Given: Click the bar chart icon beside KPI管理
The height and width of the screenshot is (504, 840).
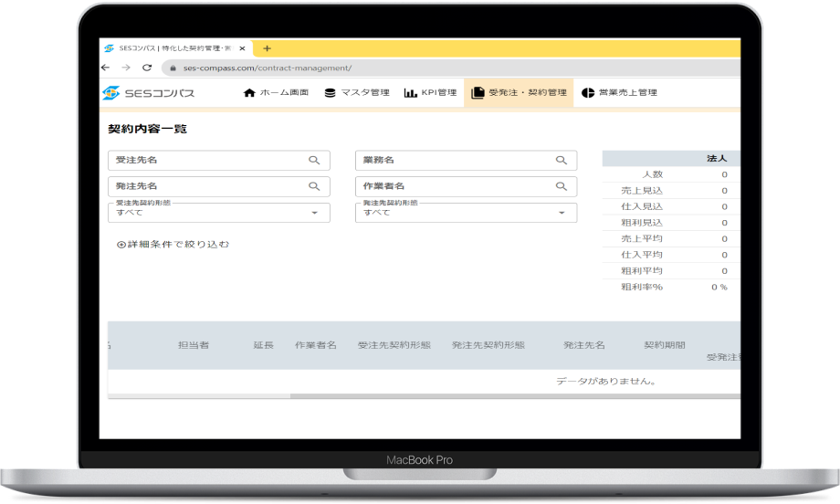Looking at the screenshot, I should click(410, 92).
